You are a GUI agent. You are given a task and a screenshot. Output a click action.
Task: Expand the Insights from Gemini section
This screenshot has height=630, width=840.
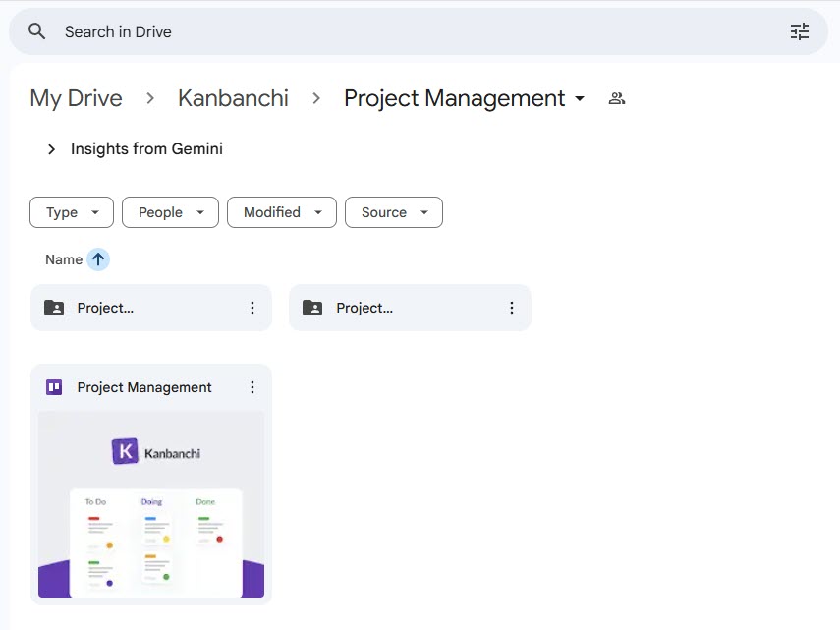tap(50, 149)
